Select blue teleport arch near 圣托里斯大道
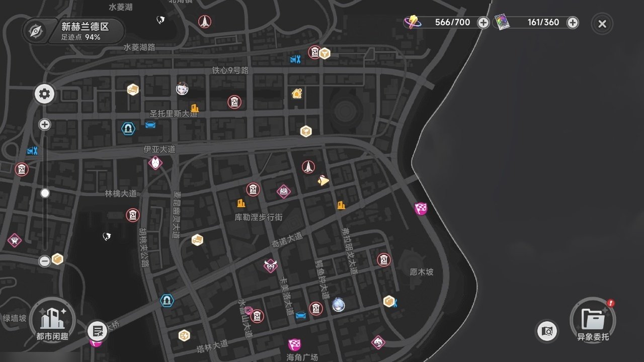 (128, 128)
